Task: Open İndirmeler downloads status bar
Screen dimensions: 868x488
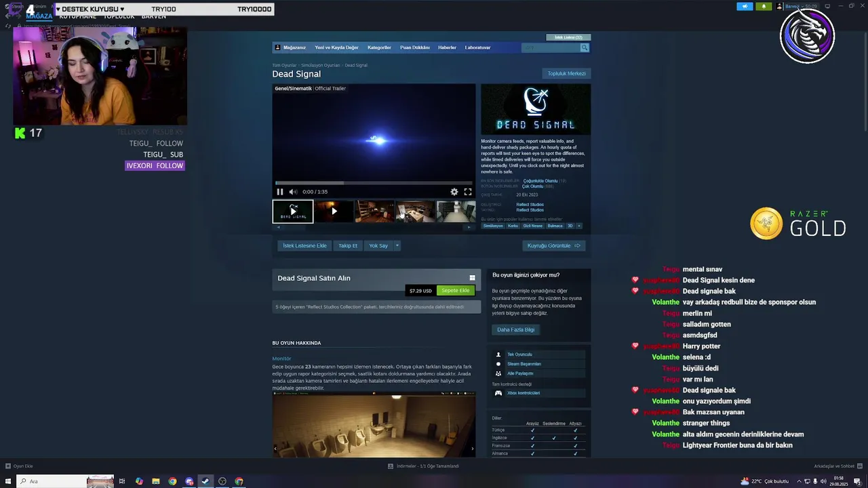Action: [x=424, y=466]
